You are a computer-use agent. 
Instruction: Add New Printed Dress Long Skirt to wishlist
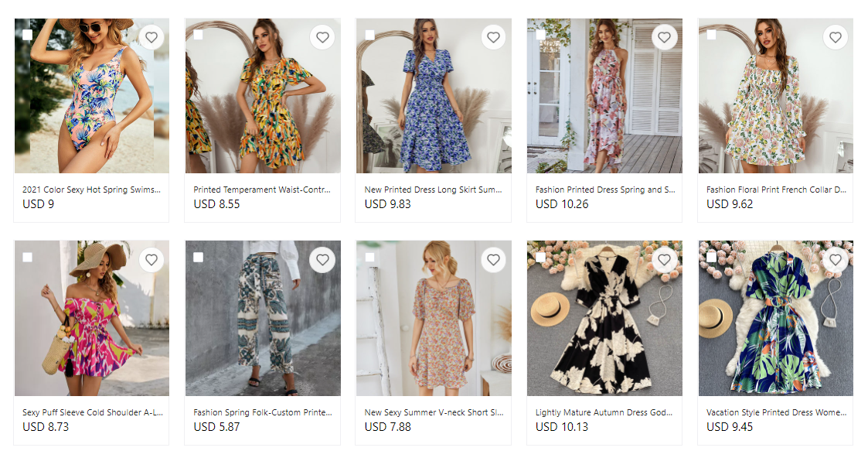click(x=493, y=37)
